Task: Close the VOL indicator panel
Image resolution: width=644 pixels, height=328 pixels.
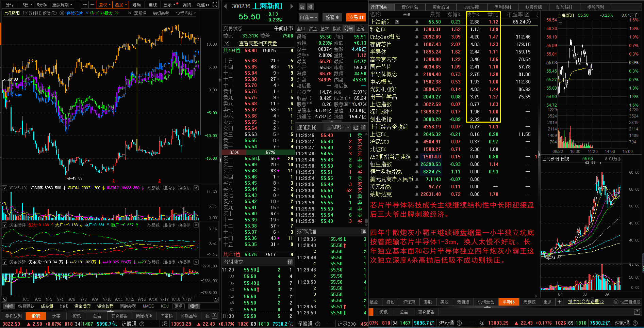Action: click(x=196, y=188)
